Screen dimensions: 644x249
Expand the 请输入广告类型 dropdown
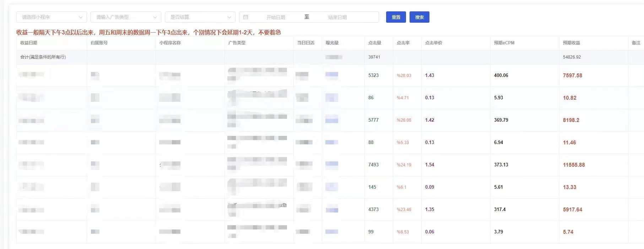[126, 17]
